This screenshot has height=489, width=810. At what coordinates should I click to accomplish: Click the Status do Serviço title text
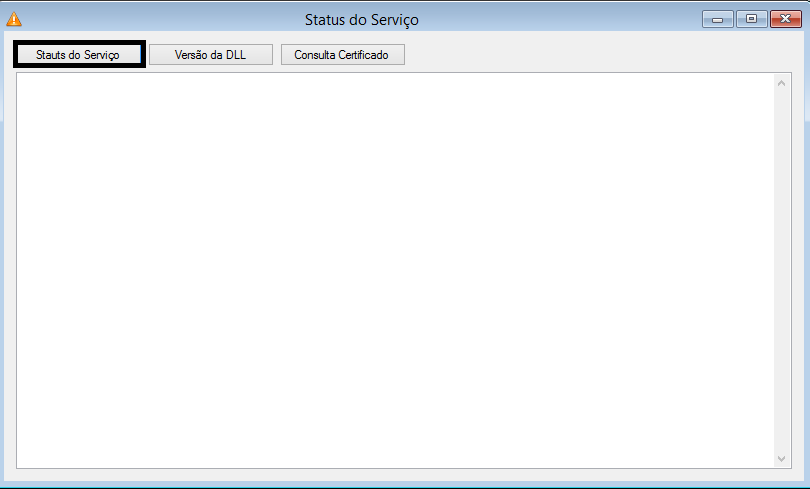[x=362, y=20]
